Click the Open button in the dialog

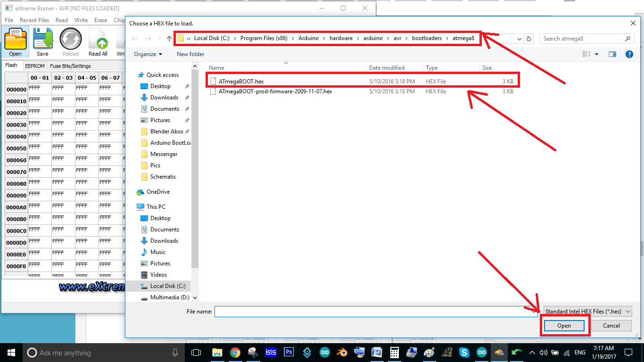564,326
